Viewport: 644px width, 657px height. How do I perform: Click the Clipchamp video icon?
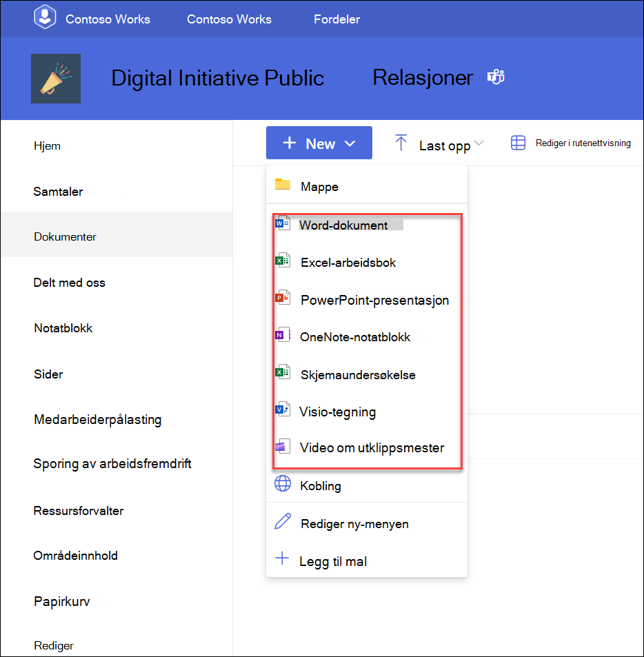click(283, 446)
